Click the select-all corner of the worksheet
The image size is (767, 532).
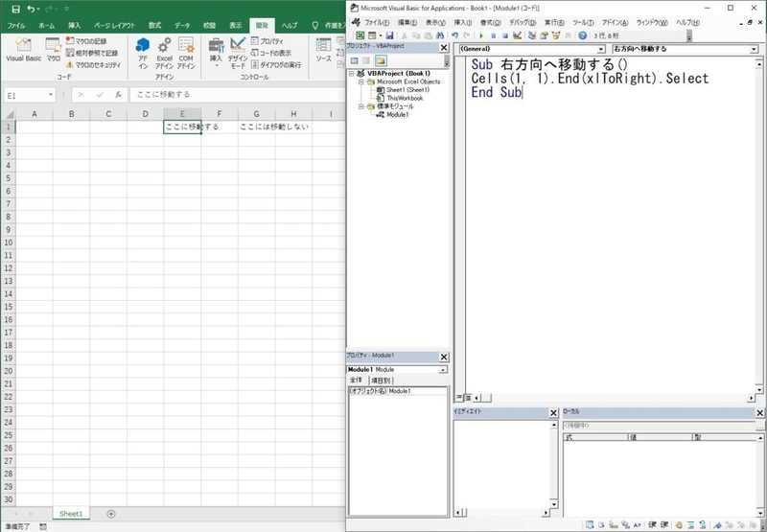click(x=9, y=114)
